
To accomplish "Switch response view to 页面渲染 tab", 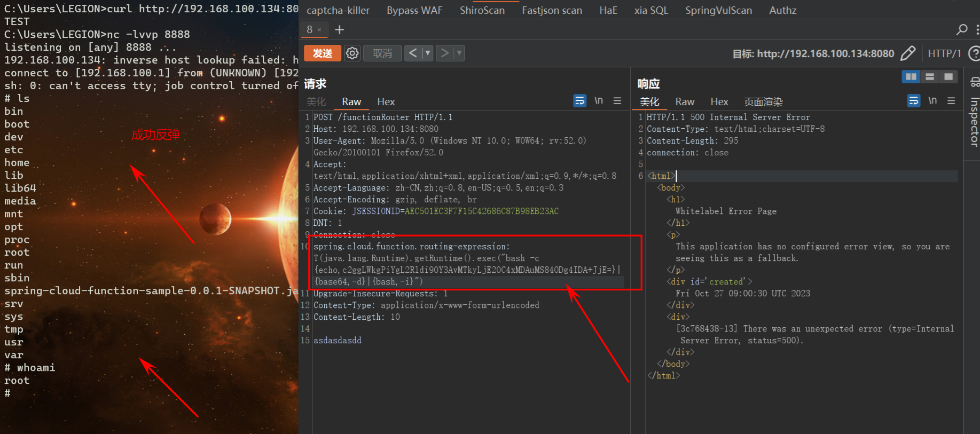I will tap(764, 101).
